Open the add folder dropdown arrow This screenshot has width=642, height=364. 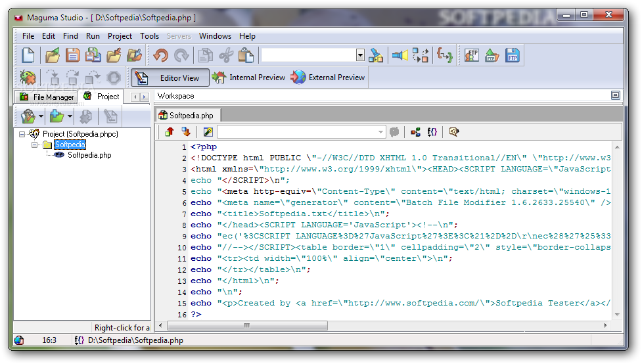[x=70, y=117]
